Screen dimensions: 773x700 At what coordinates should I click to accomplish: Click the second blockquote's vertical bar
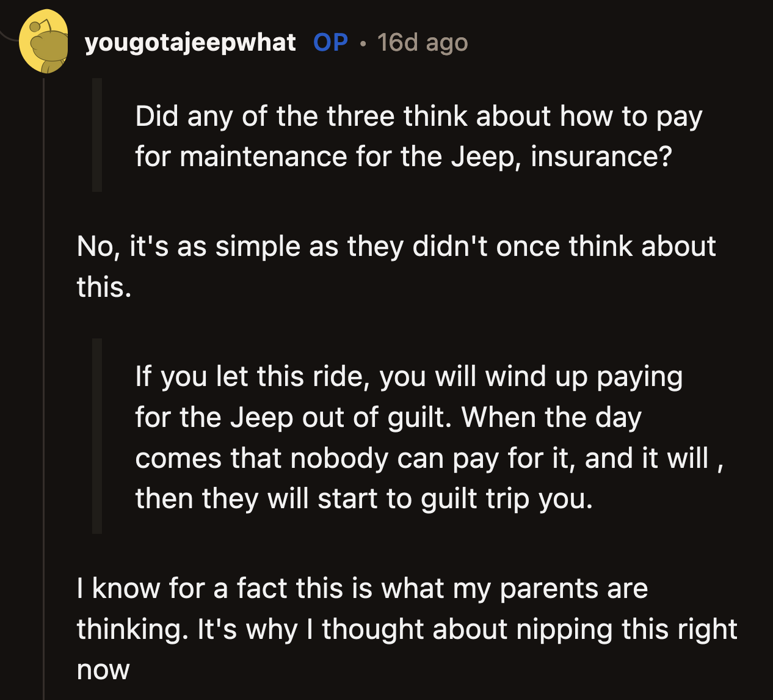(97, 436)
